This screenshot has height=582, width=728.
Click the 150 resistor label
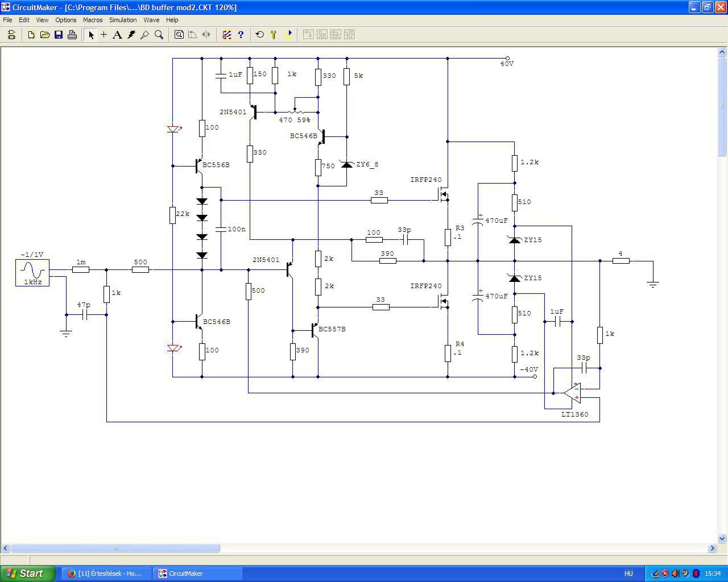[x=260, y=74]
